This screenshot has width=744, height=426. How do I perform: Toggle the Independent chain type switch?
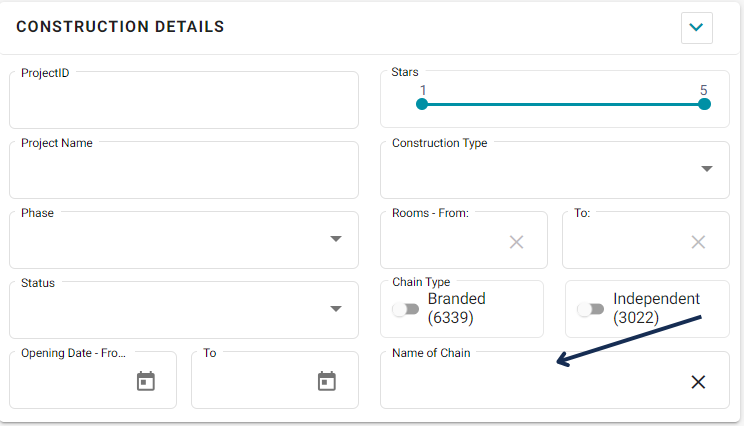[x=590, y=309]
